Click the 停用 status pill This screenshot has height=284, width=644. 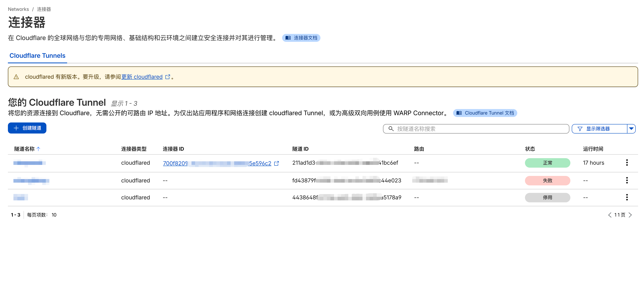547,197
